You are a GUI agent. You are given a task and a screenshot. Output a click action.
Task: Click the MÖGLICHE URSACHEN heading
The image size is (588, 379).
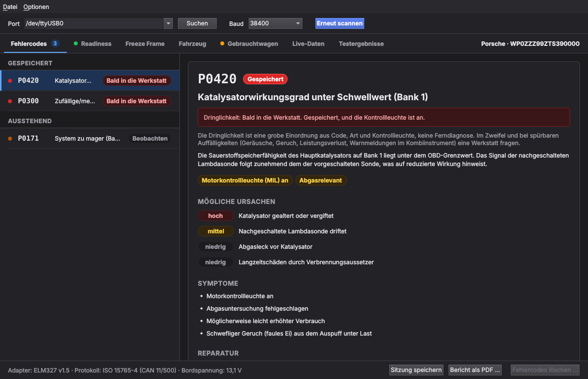[x=237, y=201]
